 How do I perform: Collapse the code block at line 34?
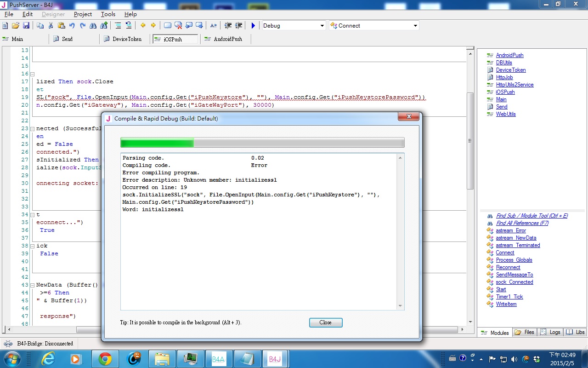tap(32, 215)
